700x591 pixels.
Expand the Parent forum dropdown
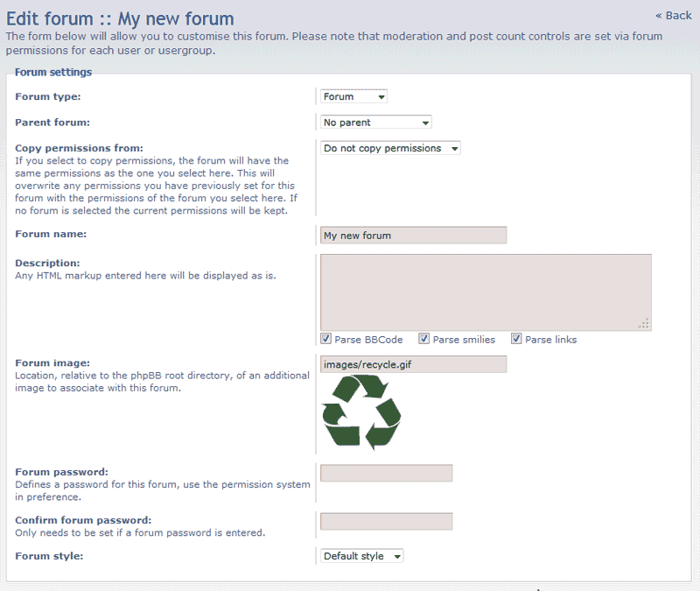(375, 123)
